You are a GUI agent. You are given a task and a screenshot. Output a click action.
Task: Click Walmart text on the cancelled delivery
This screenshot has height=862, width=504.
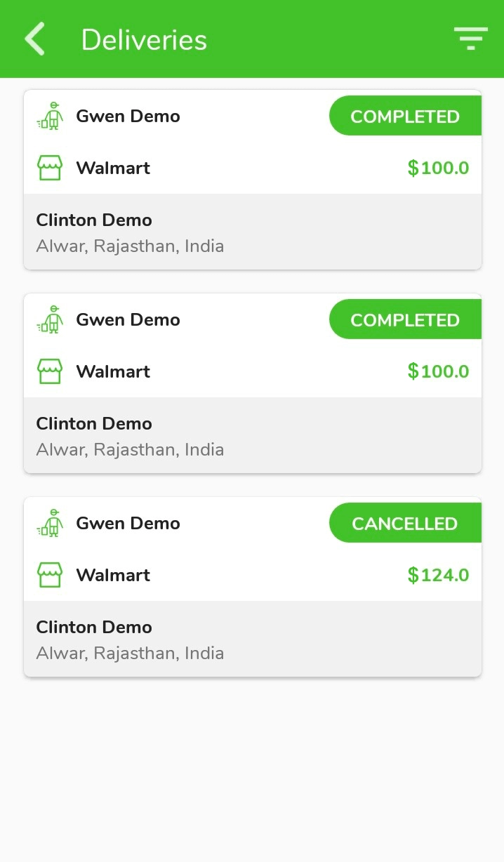[113, 574]
